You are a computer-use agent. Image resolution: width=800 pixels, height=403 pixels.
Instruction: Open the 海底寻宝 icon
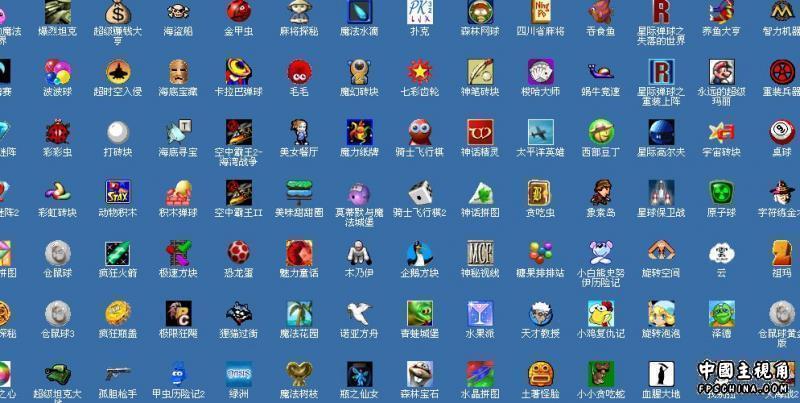click(179, 132)
